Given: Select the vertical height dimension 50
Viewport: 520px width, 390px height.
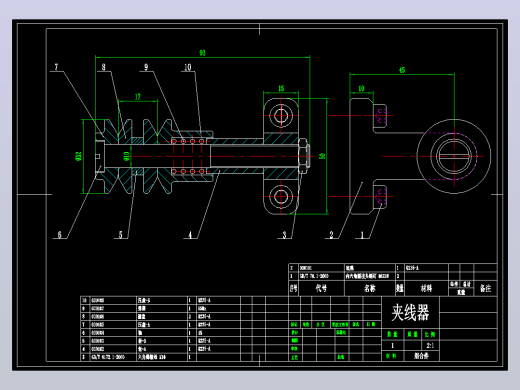Looking at the screenshot, I should (322, 156).
